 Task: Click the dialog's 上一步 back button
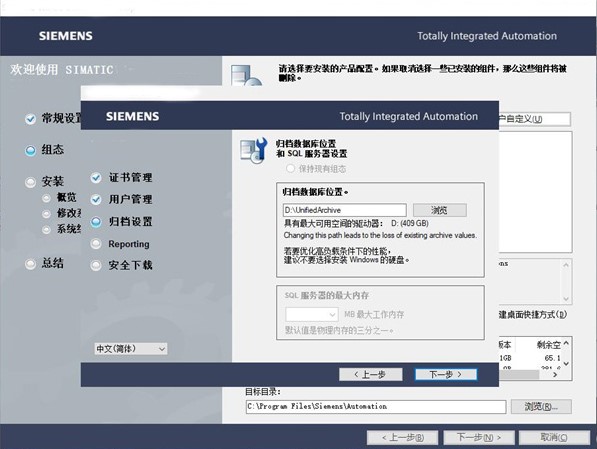[x=370, y=374]
